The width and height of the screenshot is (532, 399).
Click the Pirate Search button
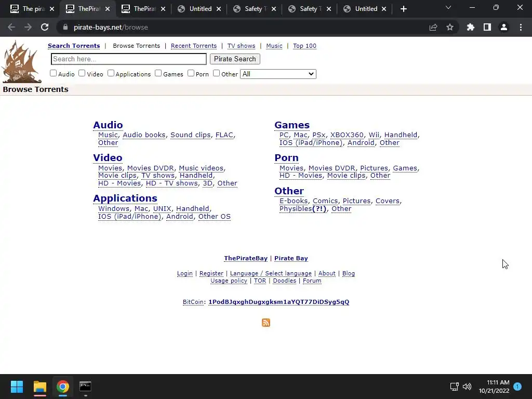click(235, 59)
